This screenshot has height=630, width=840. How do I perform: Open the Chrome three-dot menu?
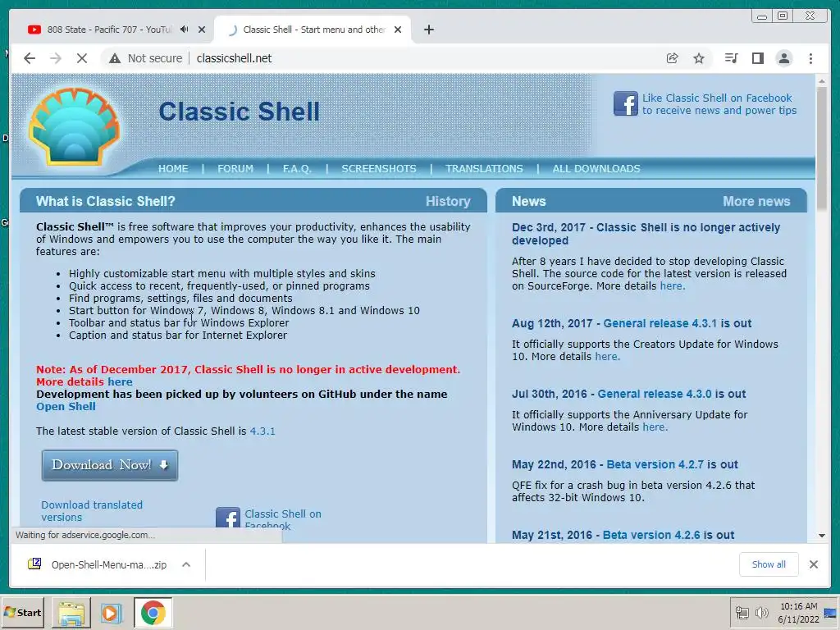(810, 58)
